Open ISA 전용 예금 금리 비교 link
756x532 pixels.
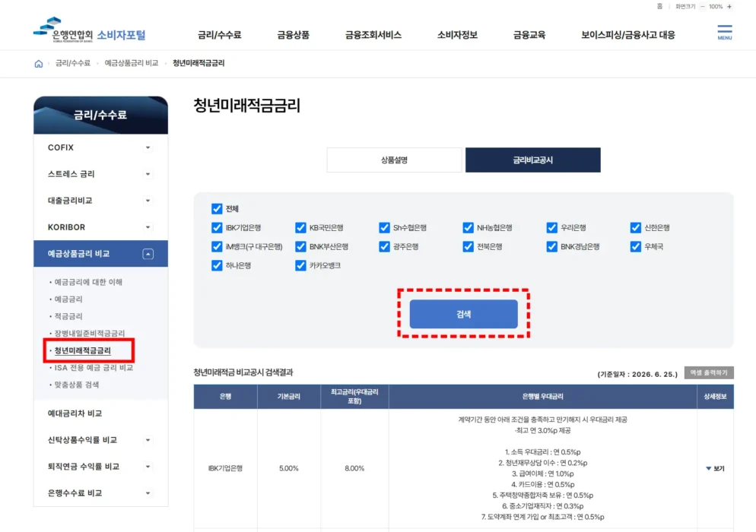pos(94,368)
